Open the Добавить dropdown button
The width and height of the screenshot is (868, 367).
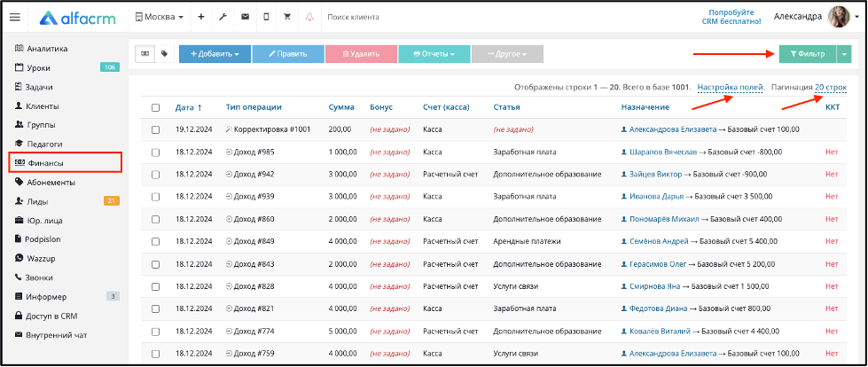(x=215, y=54)
